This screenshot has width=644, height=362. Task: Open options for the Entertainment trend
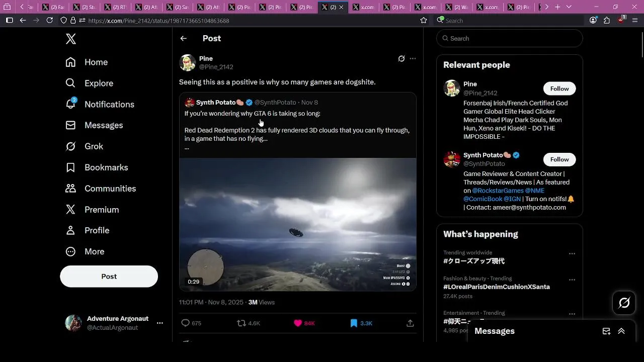pyautogui.click(x=572, y=314)
